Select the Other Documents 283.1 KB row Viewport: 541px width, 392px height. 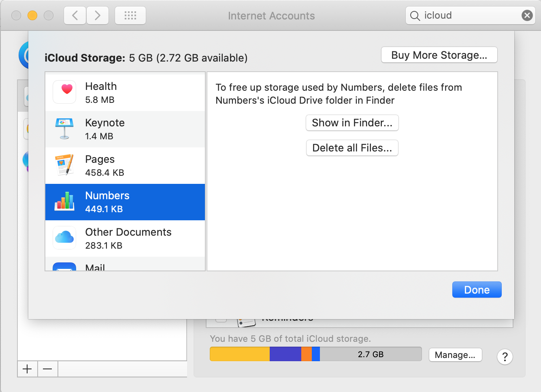tap(125, 239)
